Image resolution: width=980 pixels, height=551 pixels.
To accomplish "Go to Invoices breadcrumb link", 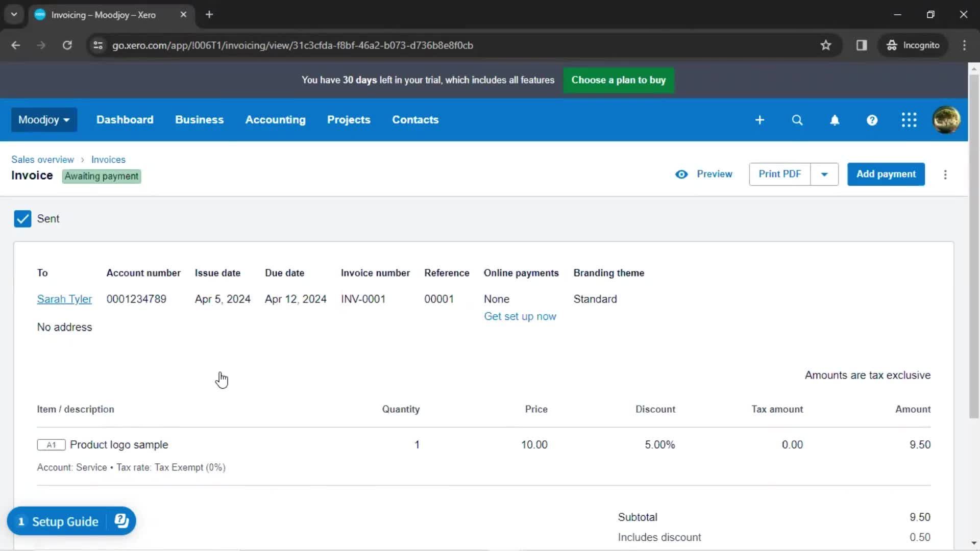I will point(108,160).
